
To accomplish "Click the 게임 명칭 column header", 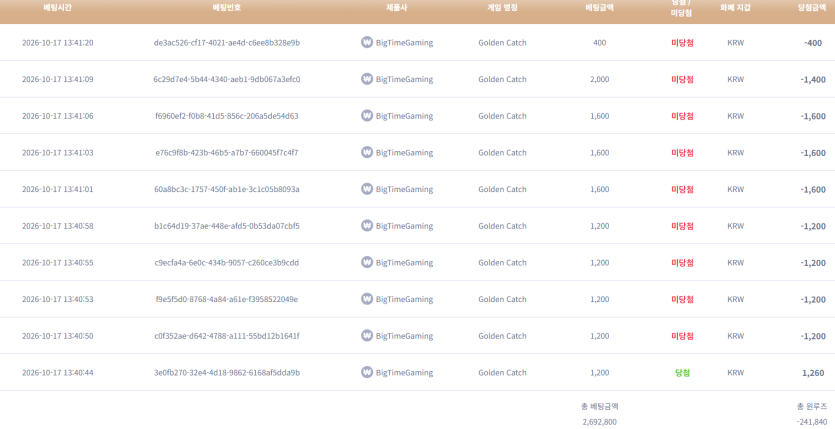I will coord(502,8).
